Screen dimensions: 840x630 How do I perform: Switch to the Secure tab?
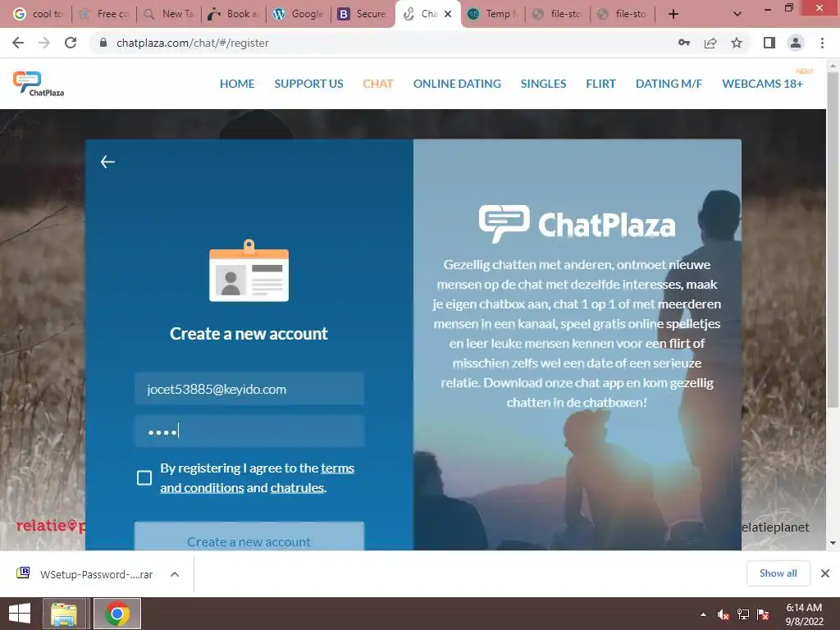click(x=363, y=14)
